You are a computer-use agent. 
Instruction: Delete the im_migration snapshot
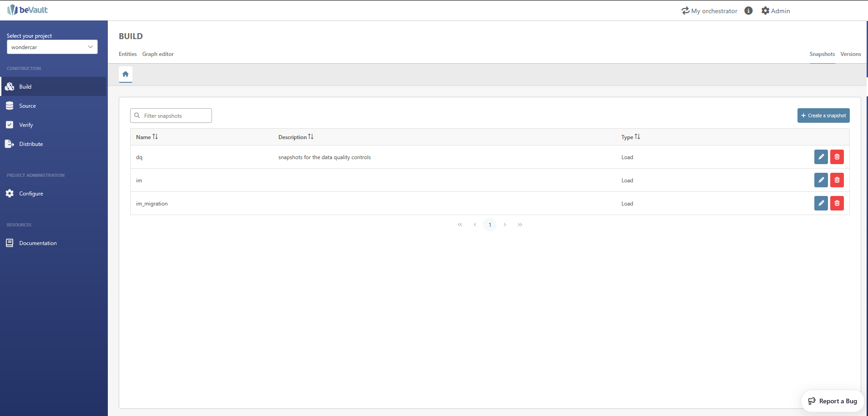point(837,203)
